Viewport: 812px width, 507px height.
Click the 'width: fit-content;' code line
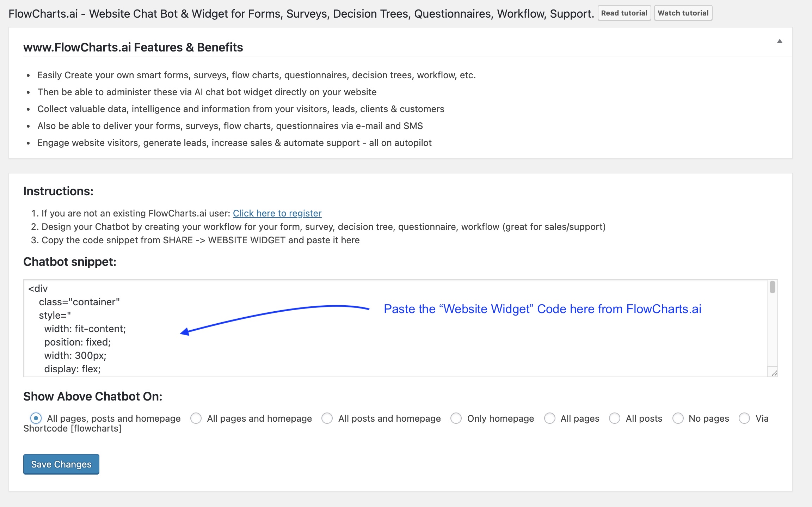(x=85, y=329)
